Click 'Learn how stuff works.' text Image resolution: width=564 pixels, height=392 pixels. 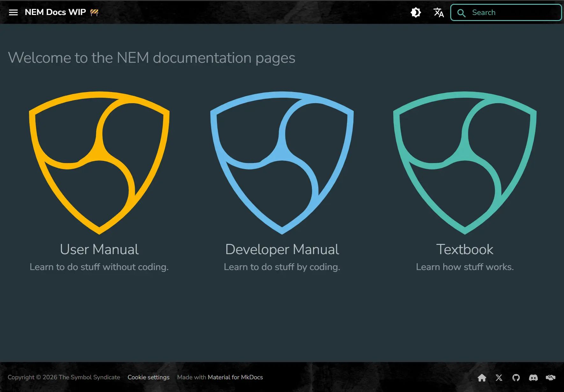tap(465, 267)
